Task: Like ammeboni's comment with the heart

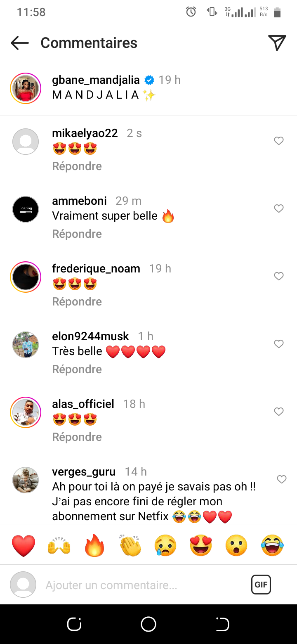Action: tap(279, 209)
